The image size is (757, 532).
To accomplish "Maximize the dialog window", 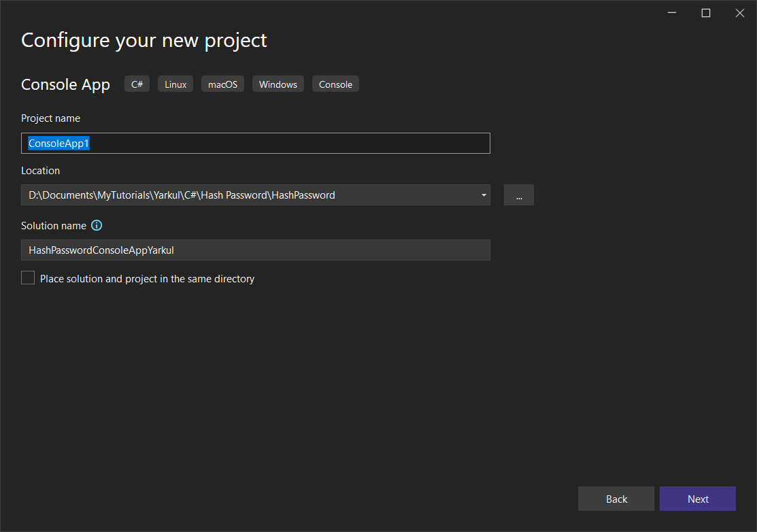I will pos(706,13).
